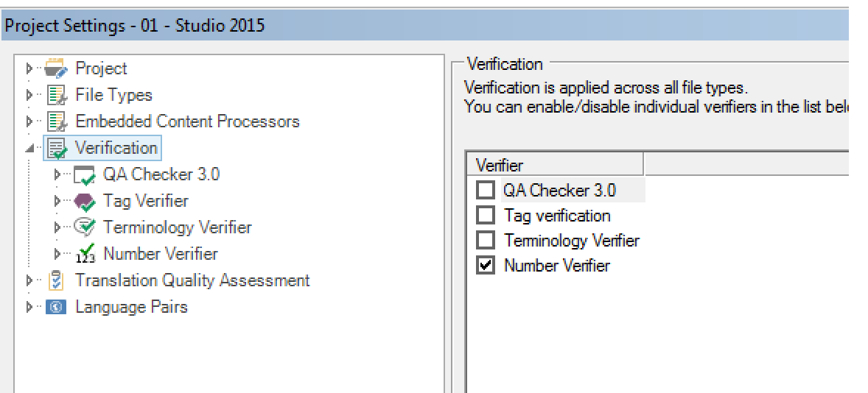This screenshot has height=393, width=868.
Task: Click the QA Checker 3.0 tree icon
Action: (x=85, y=175)
